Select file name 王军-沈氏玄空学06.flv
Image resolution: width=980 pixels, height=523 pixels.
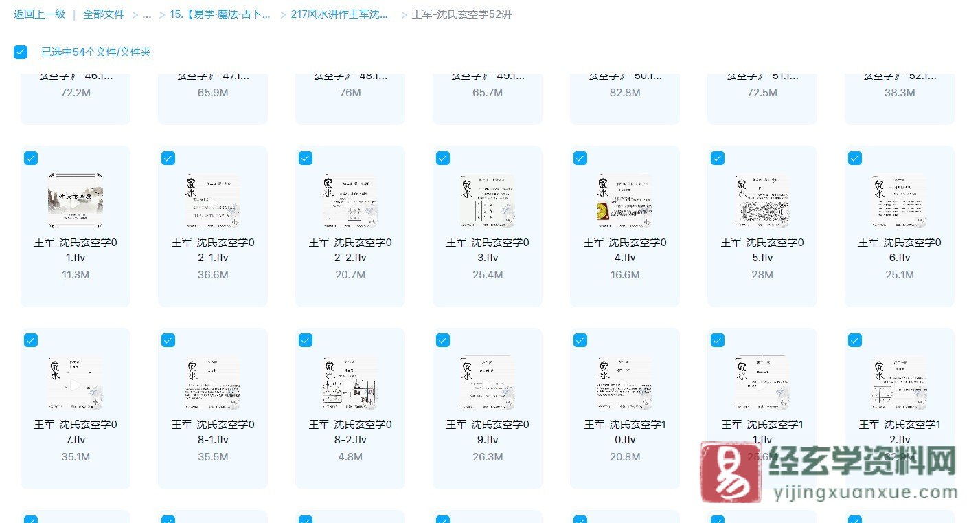[x=900, y=249]
